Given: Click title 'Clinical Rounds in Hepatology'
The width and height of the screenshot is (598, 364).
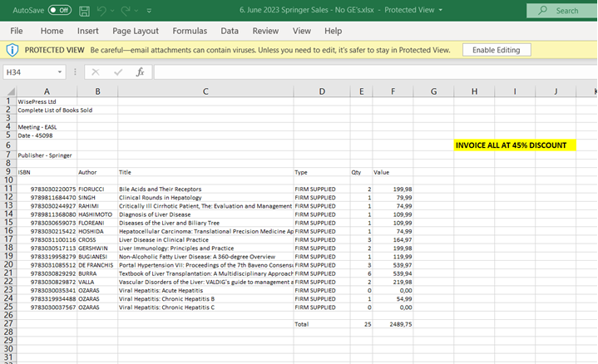Looking at the screenshot, I should pyautogui.click(x=205, y=198).
